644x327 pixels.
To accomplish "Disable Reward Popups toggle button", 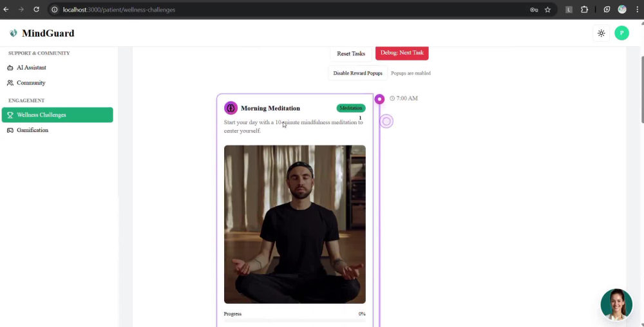I will pos(357,73).
